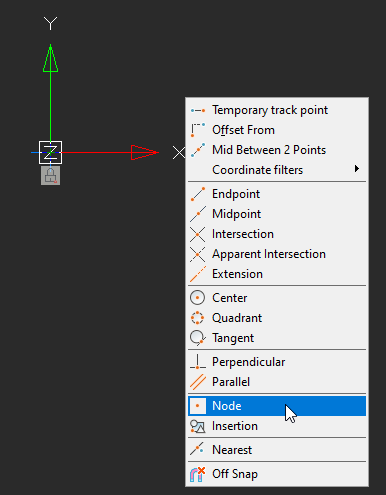Click the X axis label
This screenshot has width=386, height=495.
pyautogui.click(x=179, y=153)
